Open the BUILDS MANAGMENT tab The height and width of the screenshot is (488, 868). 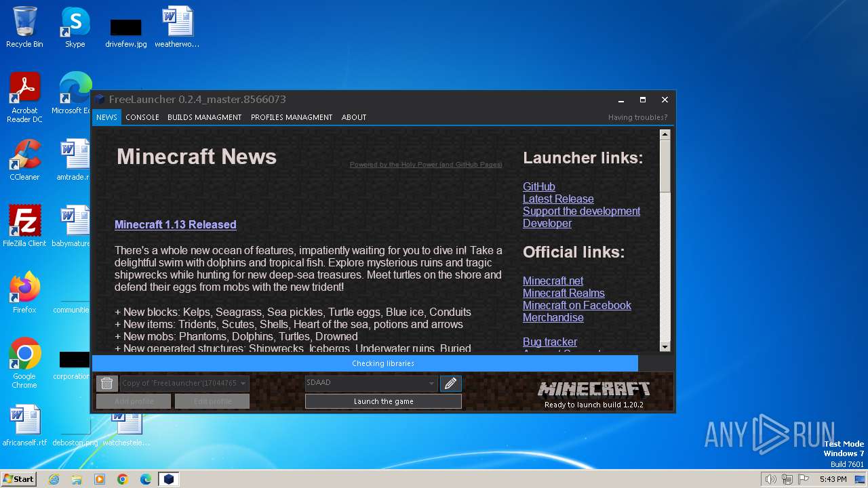204,117
